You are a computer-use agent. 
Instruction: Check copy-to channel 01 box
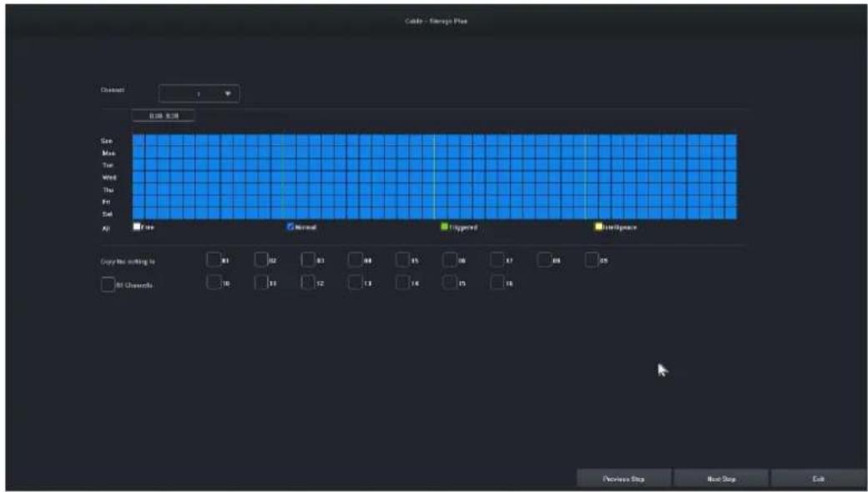click(x=214, y=260)
